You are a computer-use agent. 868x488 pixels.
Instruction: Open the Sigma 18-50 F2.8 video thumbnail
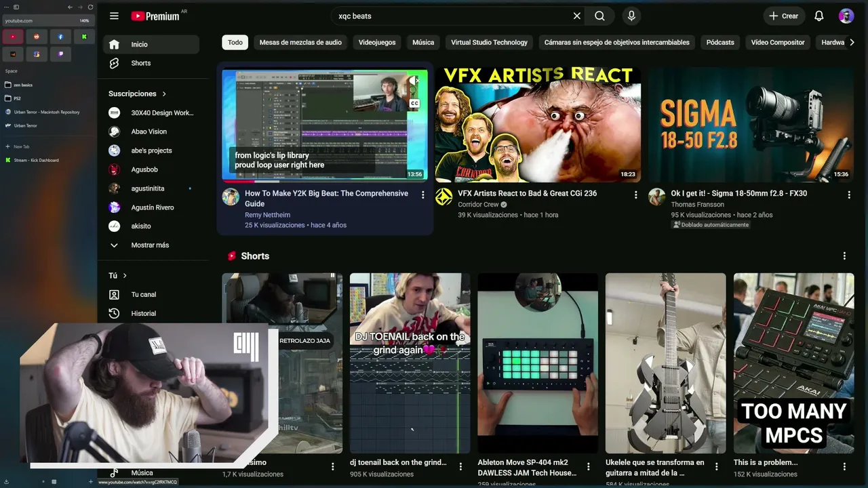pos(751,125)
